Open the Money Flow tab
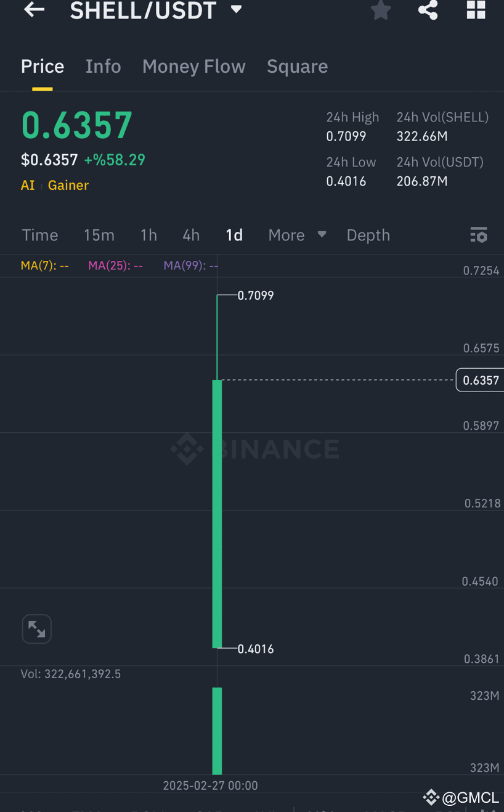This screenshot has height=812, width=504. coord(194,67)
